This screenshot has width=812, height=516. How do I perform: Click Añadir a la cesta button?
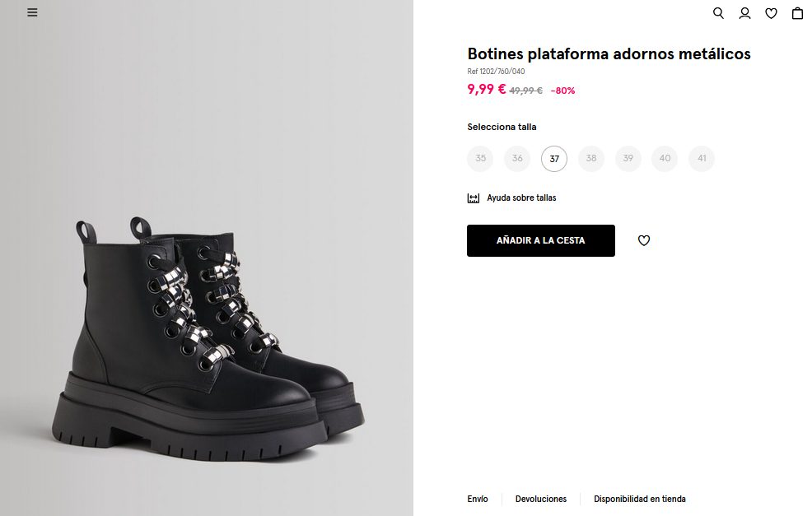[x=540, y=240]
